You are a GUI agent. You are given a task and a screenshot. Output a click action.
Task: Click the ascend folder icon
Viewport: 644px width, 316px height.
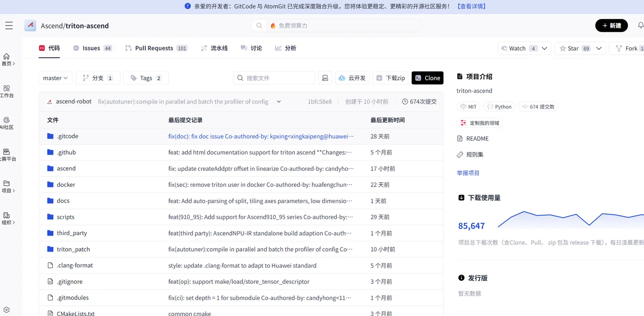coord(51,168)
